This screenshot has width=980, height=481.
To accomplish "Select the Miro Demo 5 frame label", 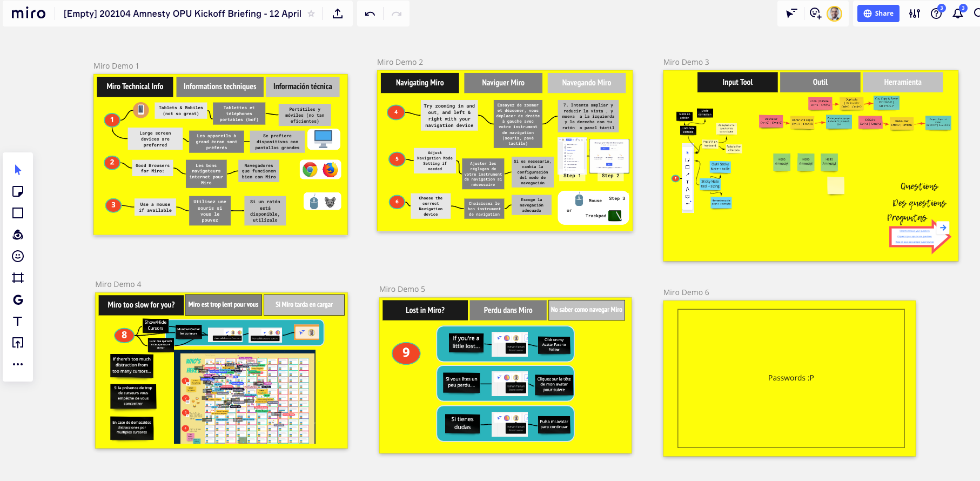I will pyautogui.click(x=402, y=289).
